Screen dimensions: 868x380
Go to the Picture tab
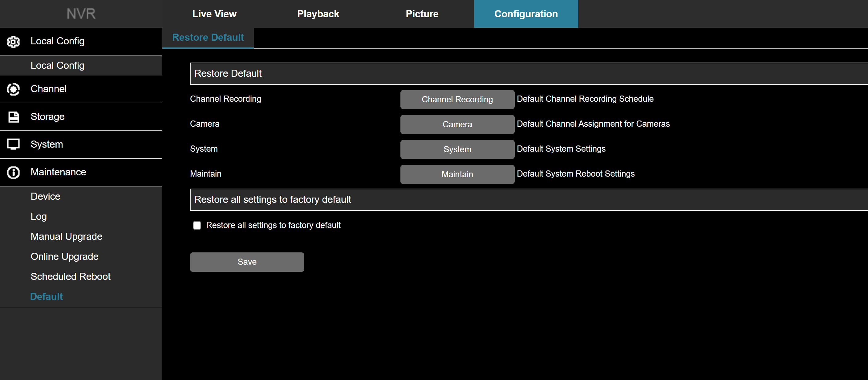pos(422,14)
